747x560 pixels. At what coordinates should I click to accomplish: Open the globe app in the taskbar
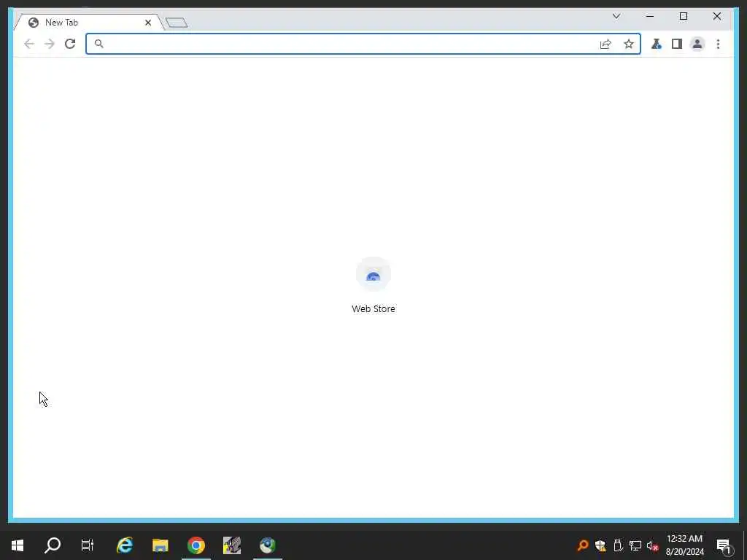268,545
